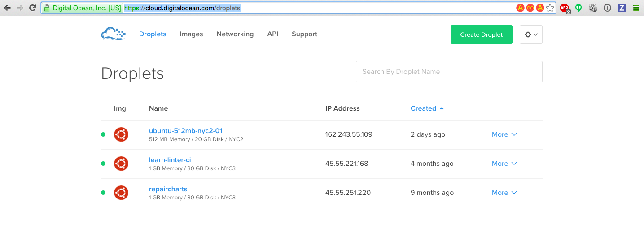Image resolution: width=644 pixels, height=250 pixels.
Task: Expand More menu for ubuntu-512mb-nyc2-01
Action: 504,134
